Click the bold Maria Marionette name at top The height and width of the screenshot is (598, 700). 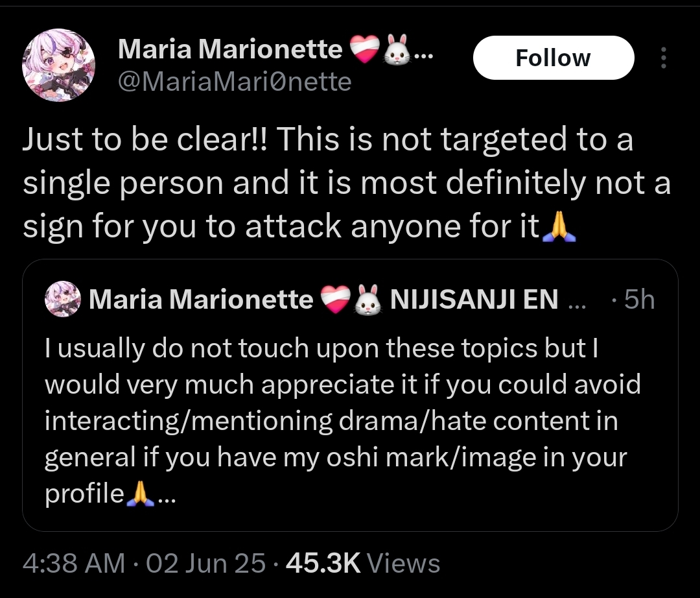(x=230, y=49)
